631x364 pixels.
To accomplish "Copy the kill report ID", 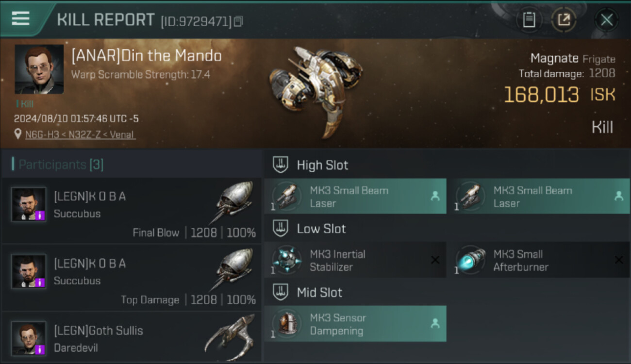I will tap(238, 21).
